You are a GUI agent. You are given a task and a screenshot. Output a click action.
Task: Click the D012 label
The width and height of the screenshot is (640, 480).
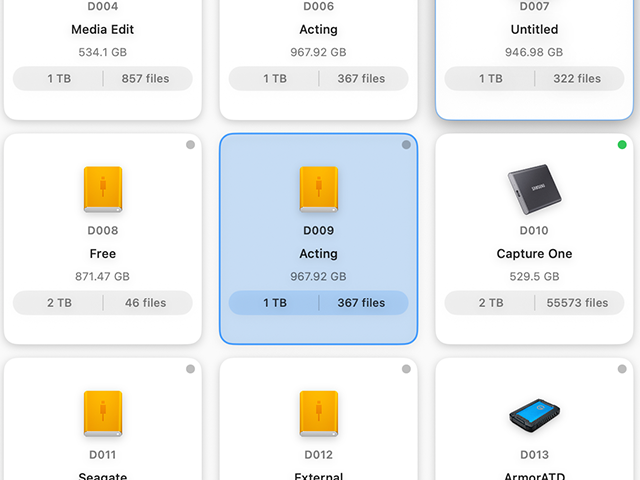click(319, 455)
